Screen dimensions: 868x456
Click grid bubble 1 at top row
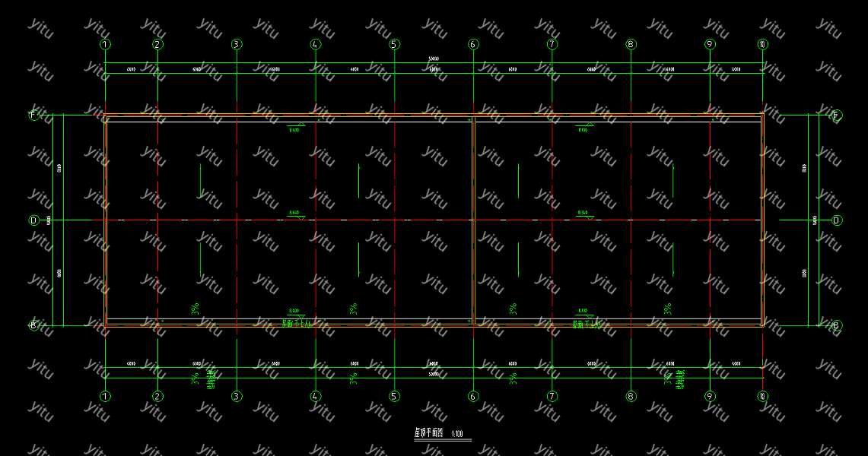pyautogui.click(x=105, y=44)
